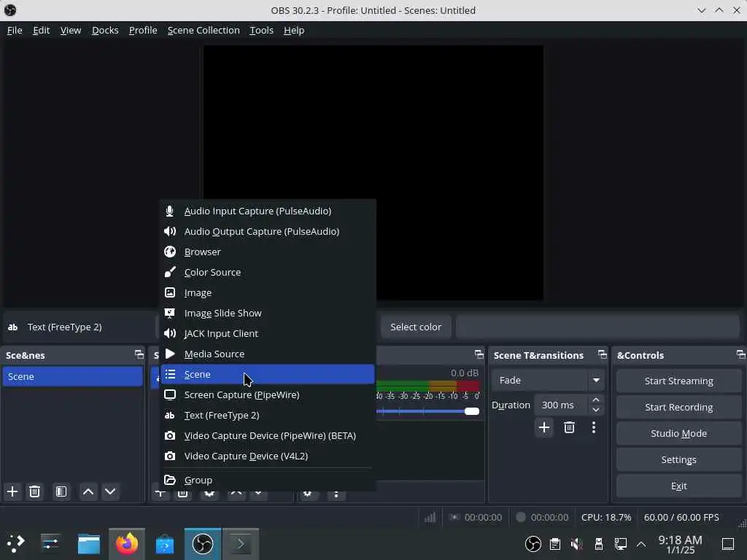
Task: Click the OBS tray icon
Action: click(533, 543)
